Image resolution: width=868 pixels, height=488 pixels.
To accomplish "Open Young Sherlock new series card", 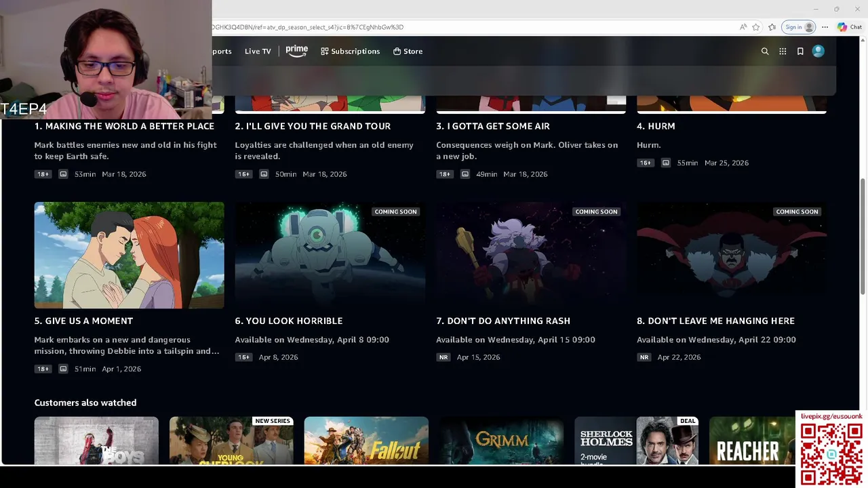I will click(x=231, y=441).
